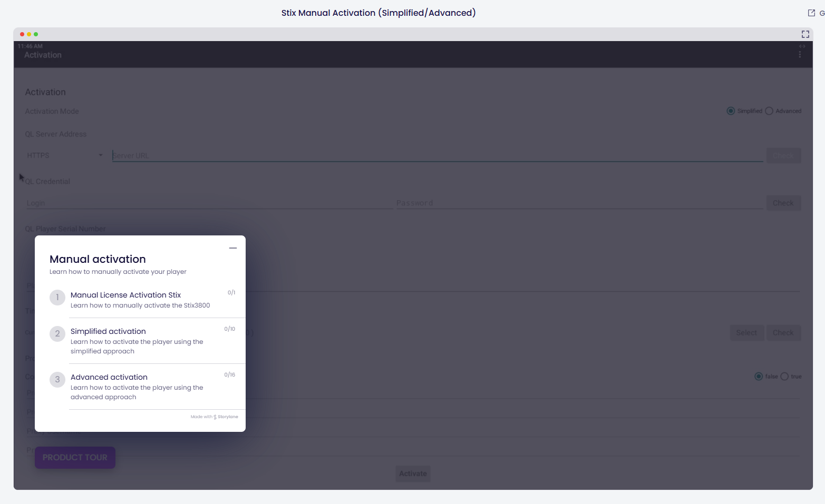Select the Advanced activation mode radio

click(769, 111)
